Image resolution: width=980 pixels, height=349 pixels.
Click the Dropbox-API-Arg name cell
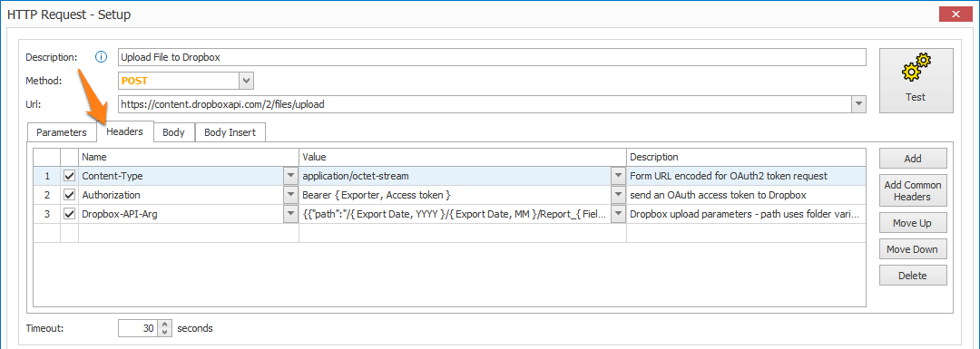(x=181, y=214)
